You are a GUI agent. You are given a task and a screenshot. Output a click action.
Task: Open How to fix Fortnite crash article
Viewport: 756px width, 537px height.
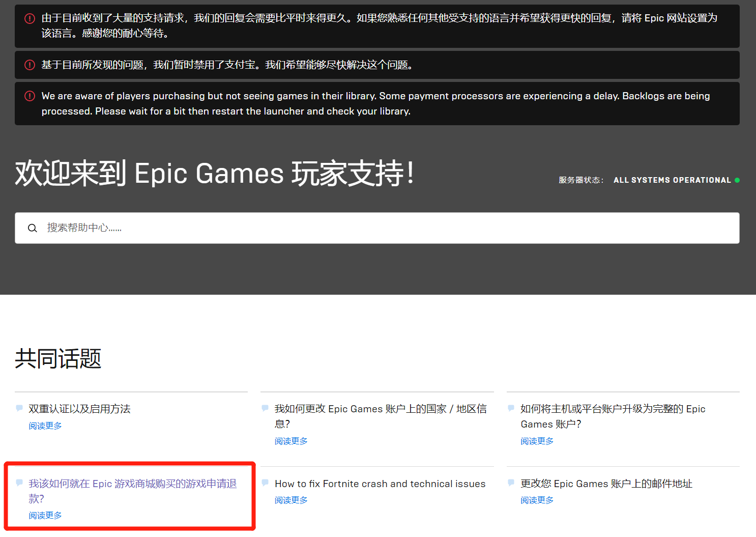(380, 484)
